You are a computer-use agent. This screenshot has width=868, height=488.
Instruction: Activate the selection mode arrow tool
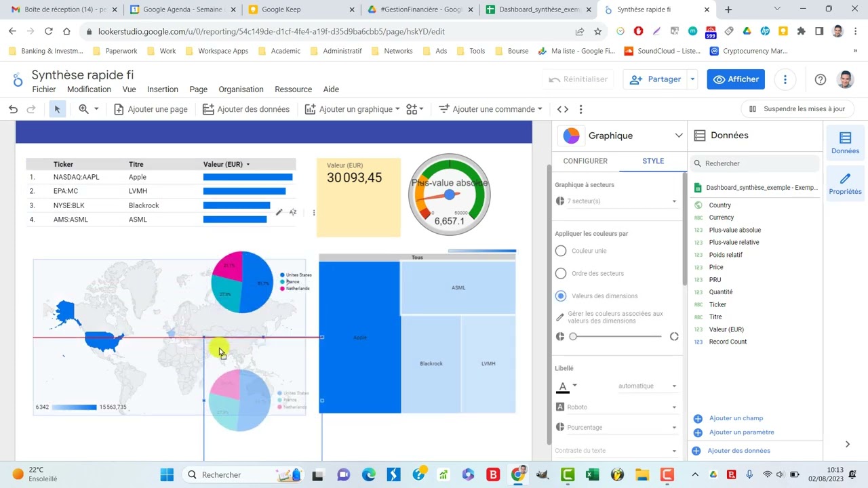pyautogui.click(x=57, y=109)
